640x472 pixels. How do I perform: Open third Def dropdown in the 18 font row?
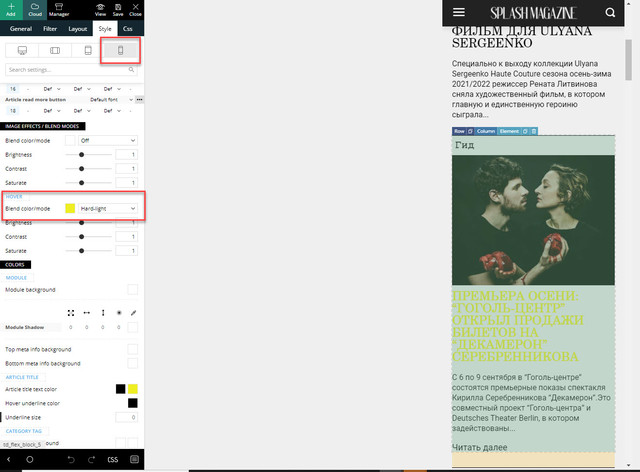(112, 111)
